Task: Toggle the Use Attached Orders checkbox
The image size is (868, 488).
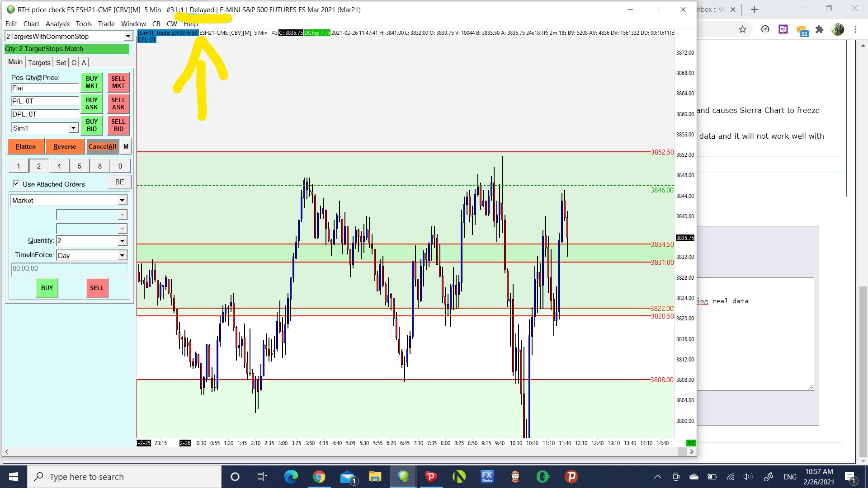Action: pos(16,184)
